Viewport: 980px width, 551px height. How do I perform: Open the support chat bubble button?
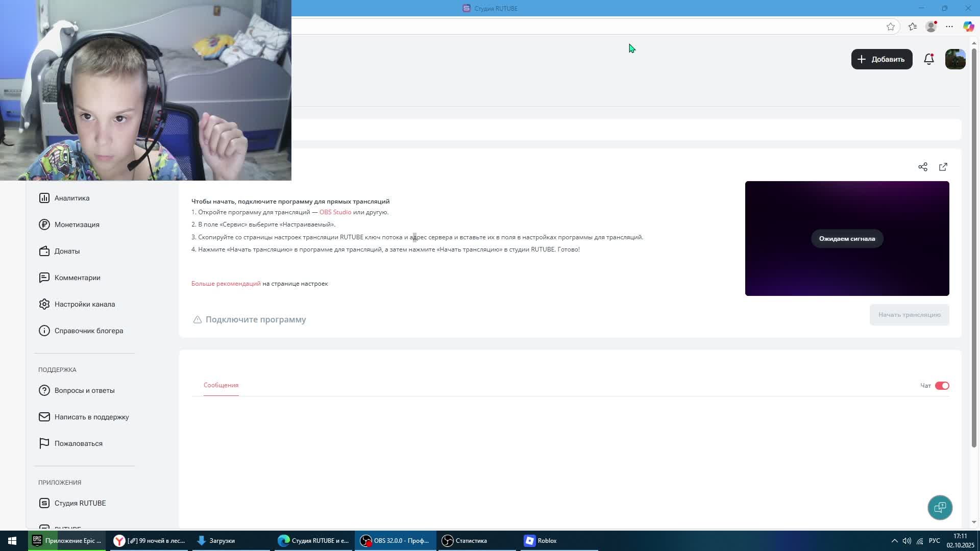pos(940,508)
